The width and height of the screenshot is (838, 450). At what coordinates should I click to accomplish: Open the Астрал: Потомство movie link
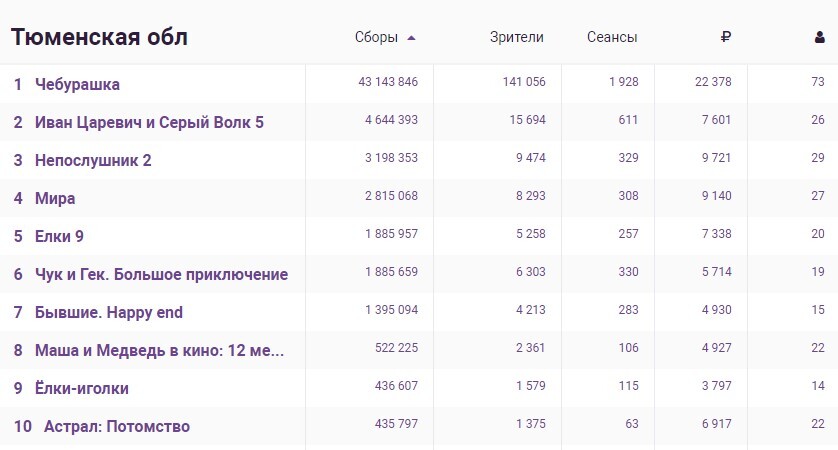point(117,426)
